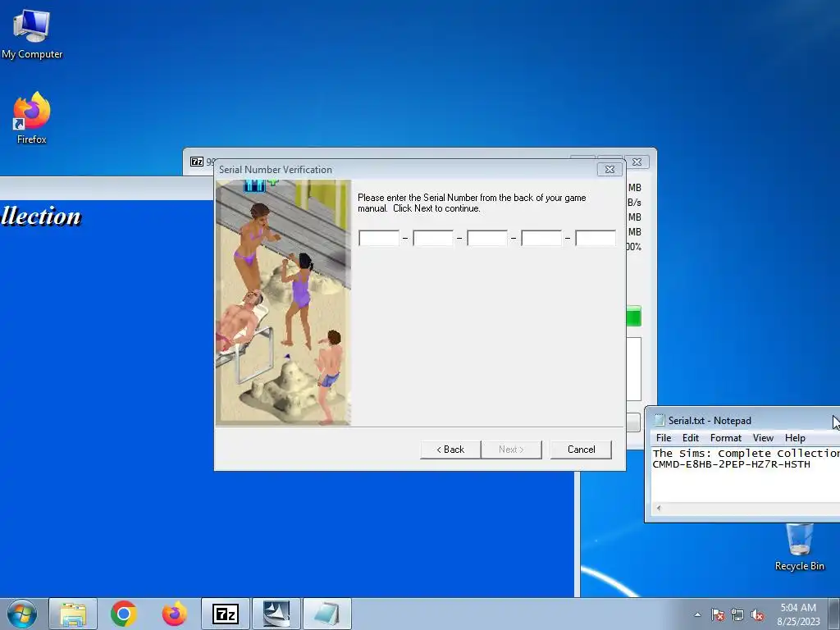Launch Google Chrome from the taskbar

tap(124, 614)
